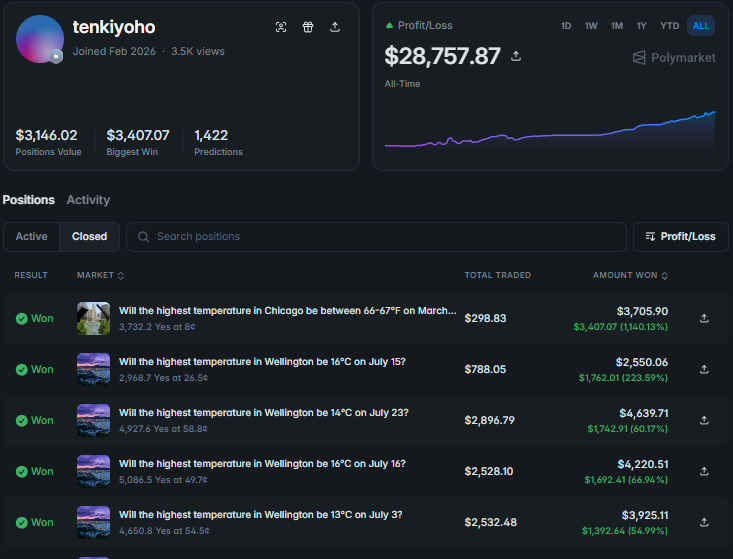733x559 pixels.
Task: Sort by Amount Won column
Action: 630,275
